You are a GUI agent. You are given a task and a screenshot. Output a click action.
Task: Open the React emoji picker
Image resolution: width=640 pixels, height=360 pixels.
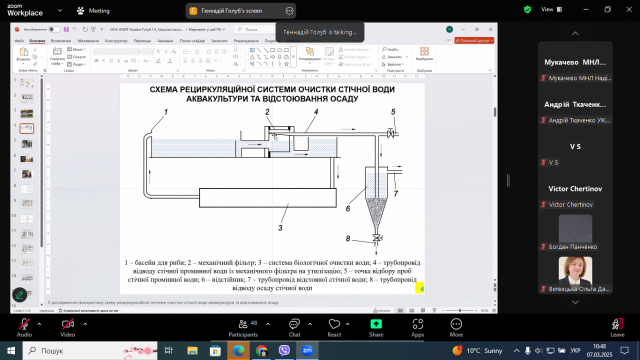[x=334, y=327]
